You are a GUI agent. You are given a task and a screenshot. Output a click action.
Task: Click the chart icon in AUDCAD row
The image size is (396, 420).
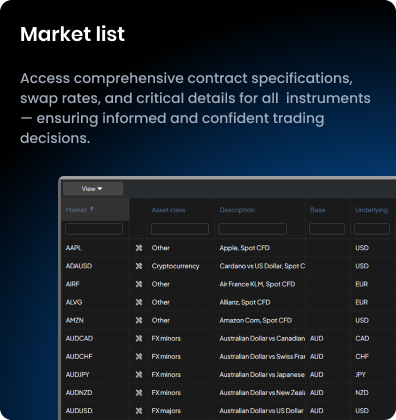(139, 338)
